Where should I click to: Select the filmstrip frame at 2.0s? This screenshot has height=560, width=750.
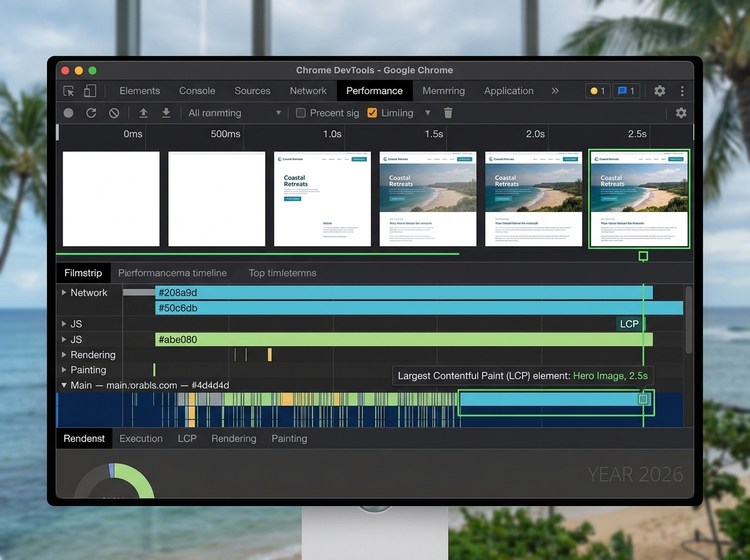coord(534,199)
